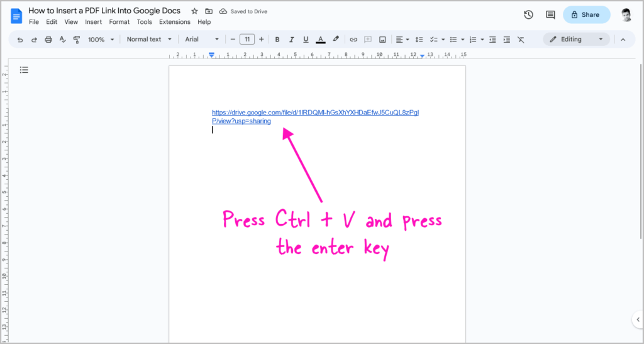Viewport: 644px width, 344px height.
Task: Open the Arial font dropdown
Action: click(202, 40)
